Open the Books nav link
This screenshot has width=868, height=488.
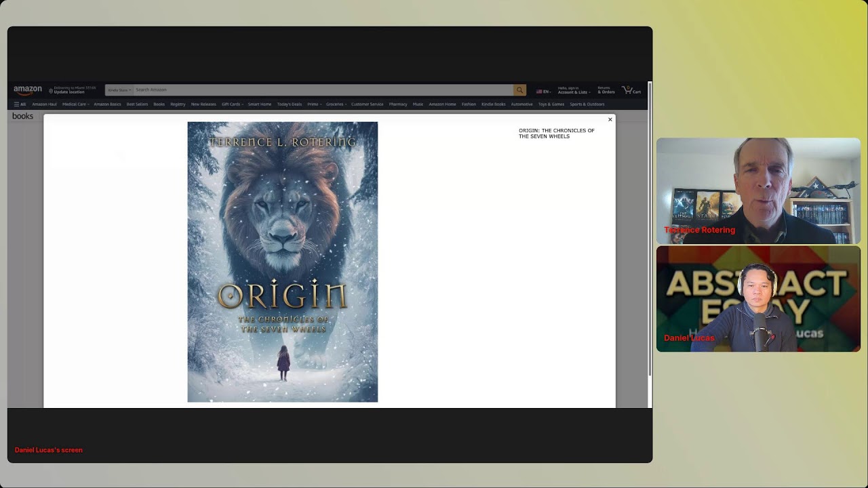pos(159,104)
